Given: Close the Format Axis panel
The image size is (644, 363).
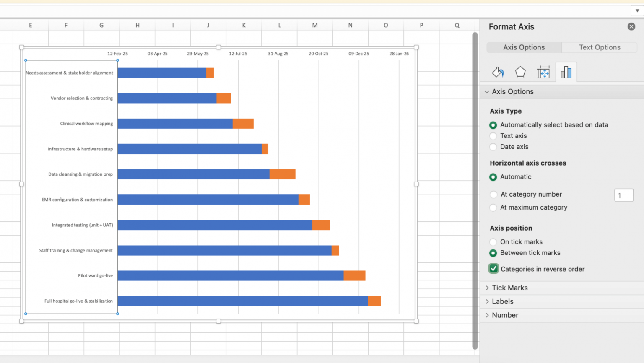Looking at the screenshot, I should (631, 26).
